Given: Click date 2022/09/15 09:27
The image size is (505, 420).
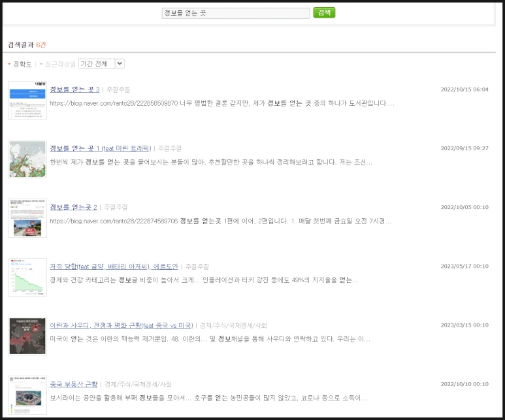Looking at the screenshot, I should 464,148.
